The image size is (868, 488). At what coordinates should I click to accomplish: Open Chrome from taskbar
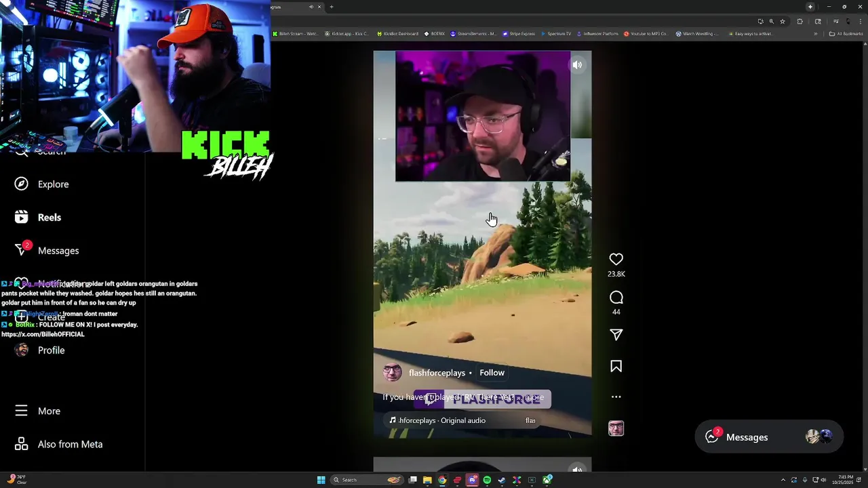point(442,480)
